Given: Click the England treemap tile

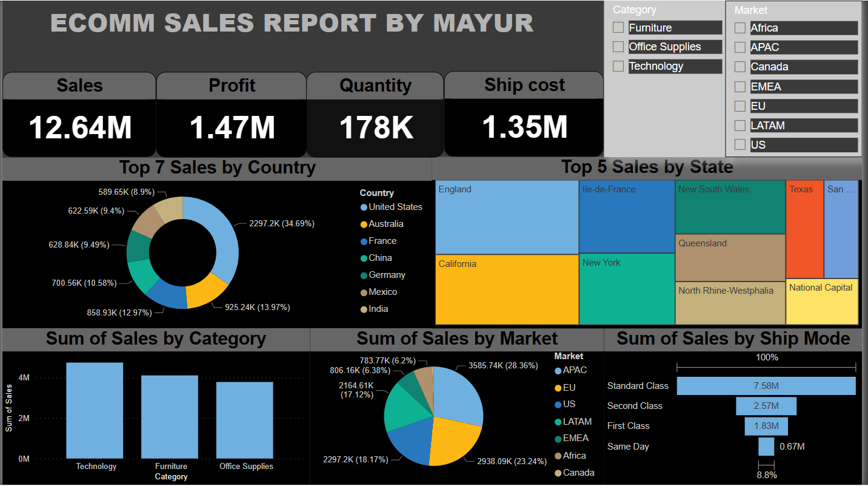Looking at the screenshot, I should coord(507,217).
